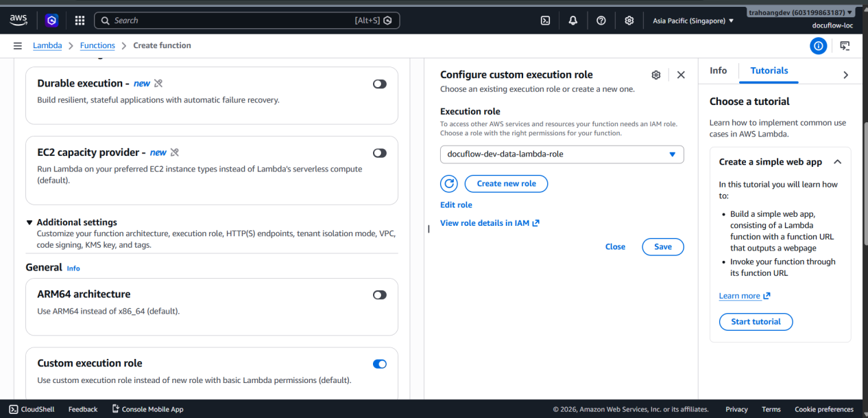Click the external link icon of View role details
This screenshot has height=418, width=868.
tap(536, 223)
